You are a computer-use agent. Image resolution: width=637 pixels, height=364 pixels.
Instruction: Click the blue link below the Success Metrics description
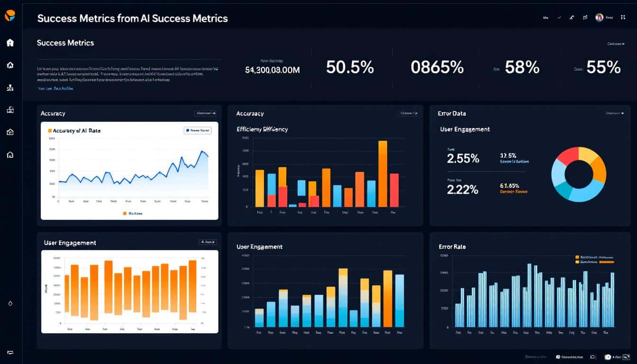click(55, 88)
